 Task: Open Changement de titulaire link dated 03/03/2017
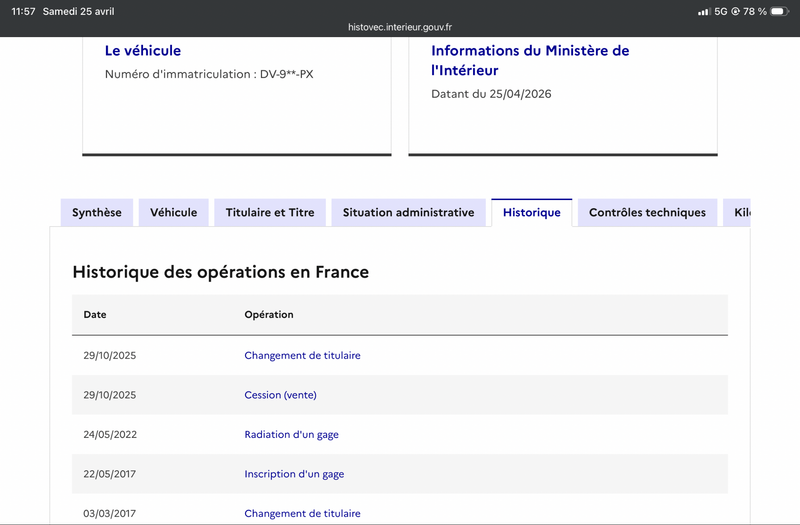303,513
